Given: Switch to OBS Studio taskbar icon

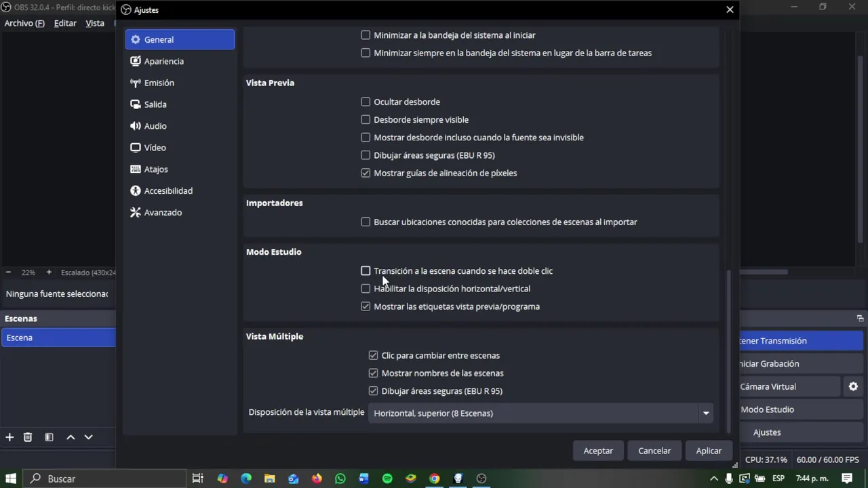Looking at the screenshot, I should (481, 479).
